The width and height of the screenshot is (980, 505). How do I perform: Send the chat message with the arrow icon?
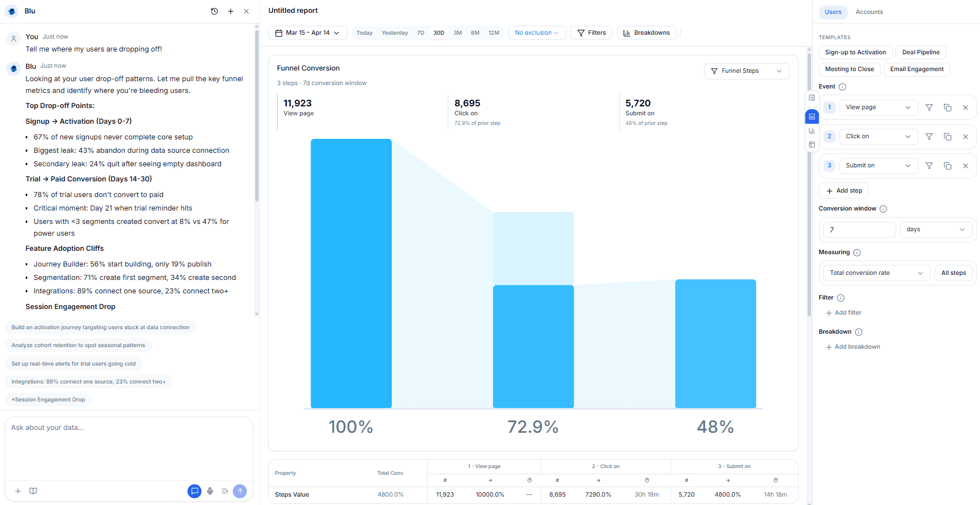point(240,491)
